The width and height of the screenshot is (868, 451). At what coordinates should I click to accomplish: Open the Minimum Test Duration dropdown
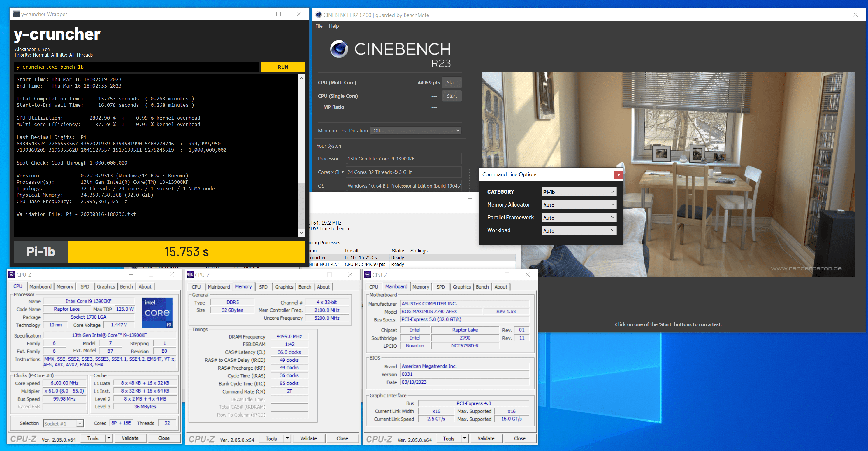416,130
